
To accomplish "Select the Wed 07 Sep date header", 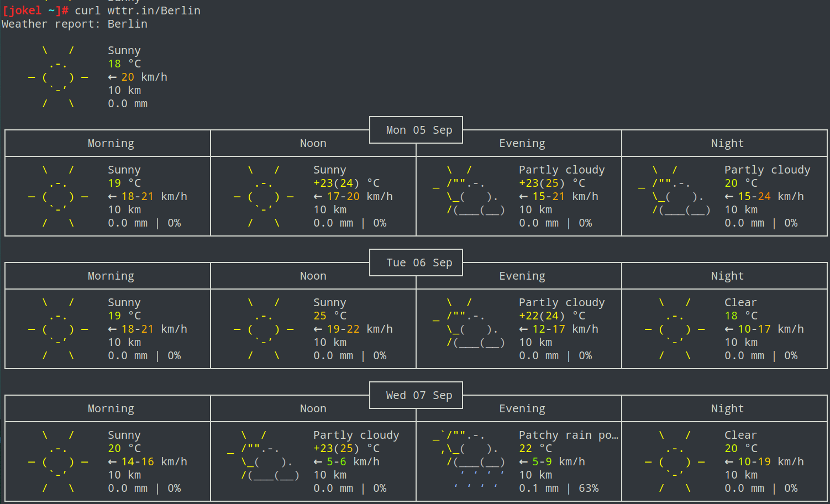I will point(418,395).
